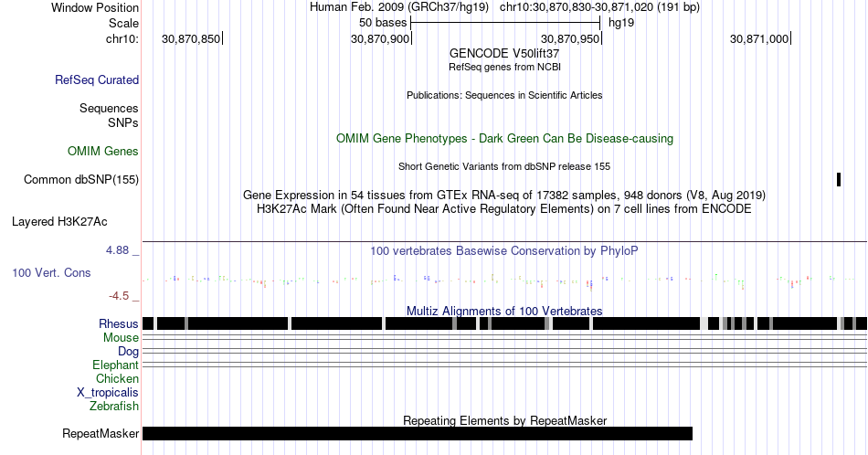Click the Mouse alignment label
Image resolution: width=868 pixels, height=455 pixels.
(121, 338)
